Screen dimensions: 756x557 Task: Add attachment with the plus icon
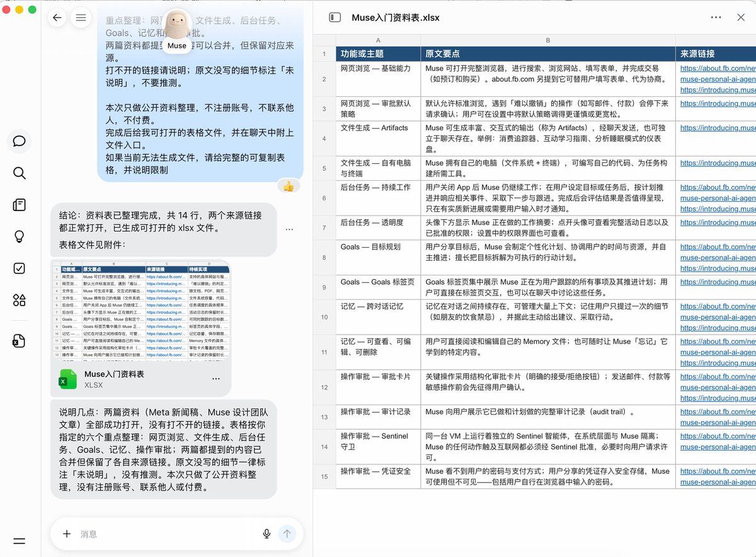click(x=67, y=534)
